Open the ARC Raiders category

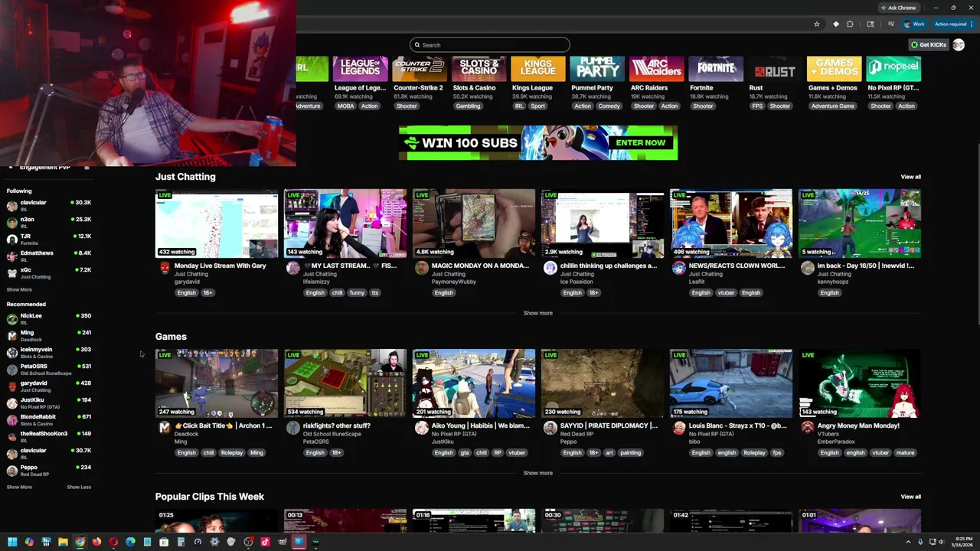click(655, 70)
